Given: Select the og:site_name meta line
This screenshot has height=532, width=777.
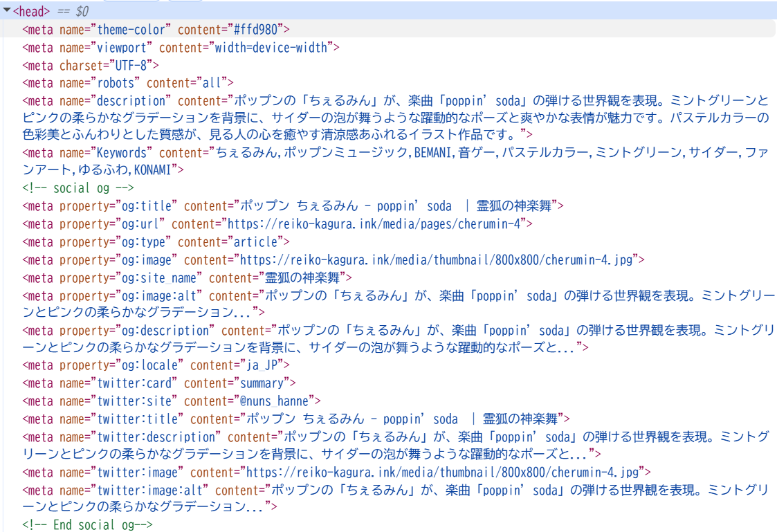Looking at the screenshot, I should pos(188,277).
